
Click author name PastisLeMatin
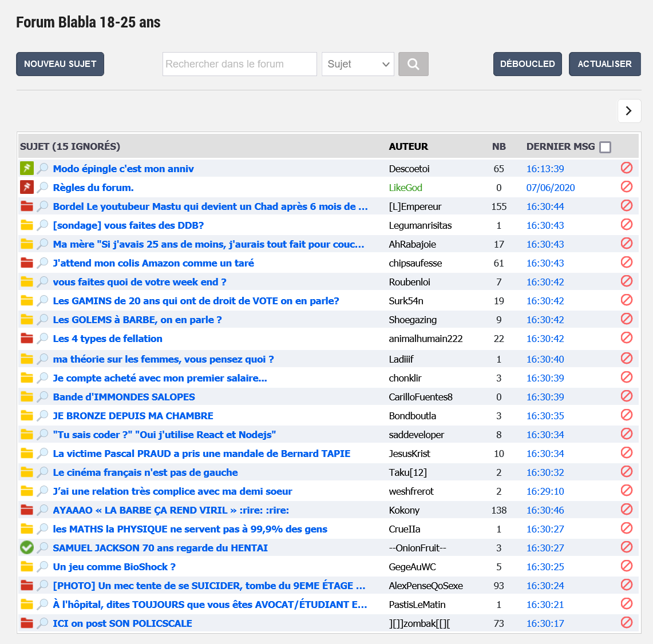point(417,605)
